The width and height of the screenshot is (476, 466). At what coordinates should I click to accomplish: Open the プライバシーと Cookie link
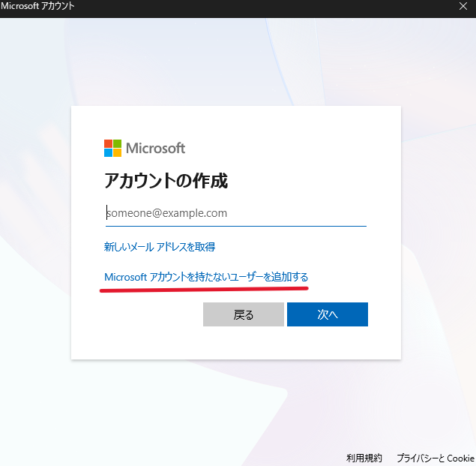pos(436,458)
